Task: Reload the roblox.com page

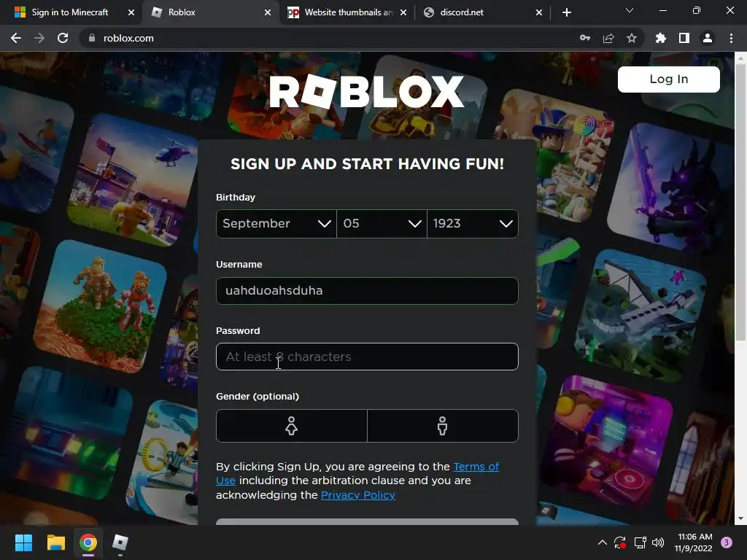Action: [63, 38]
